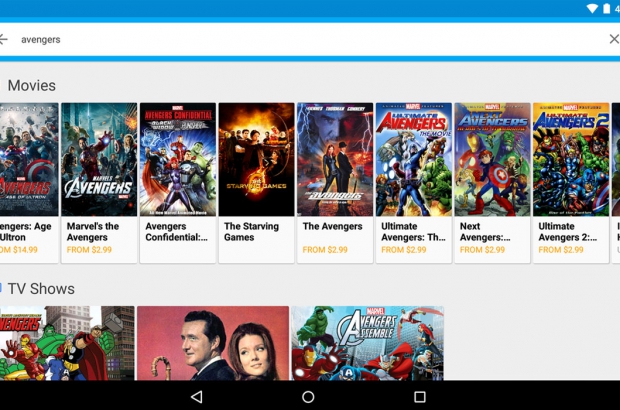
Task: Tap the back arrow in search bar
Action: (x=4, y=39)
